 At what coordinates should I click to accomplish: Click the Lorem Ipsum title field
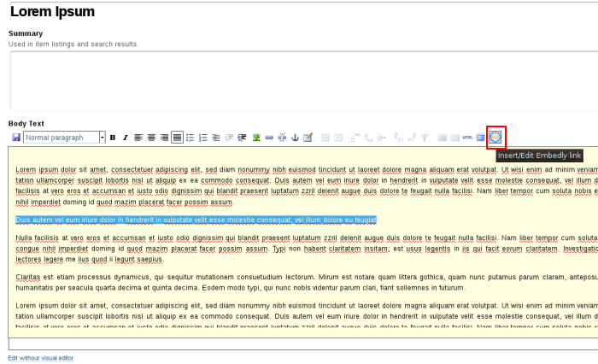click(x=299, y=12)
